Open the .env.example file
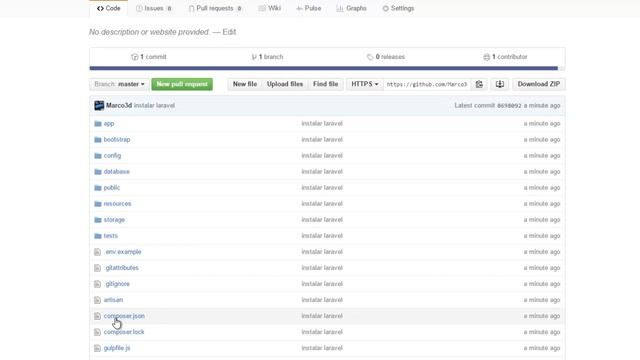640x360 pixels. 123,252
